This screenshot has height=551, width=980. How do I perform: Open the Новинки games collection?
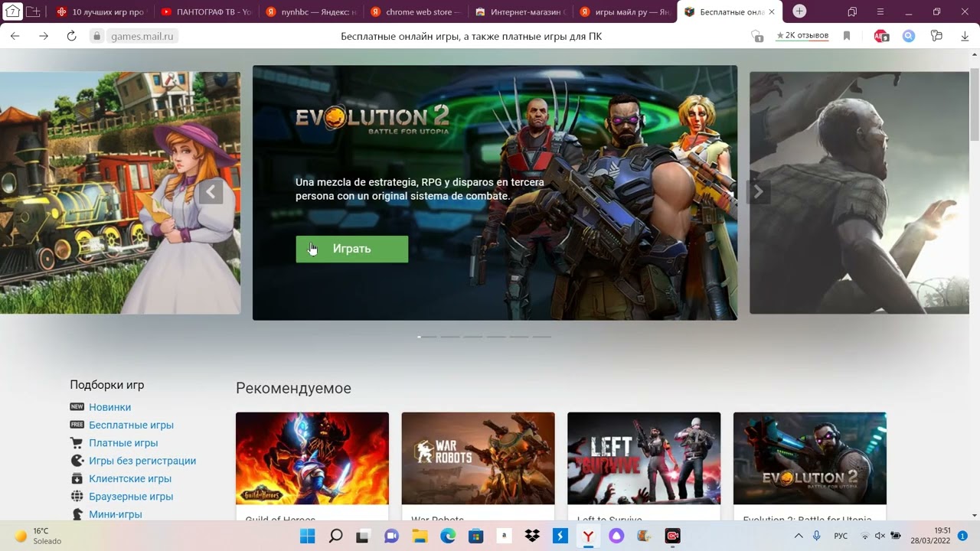(x=109, y=407)
